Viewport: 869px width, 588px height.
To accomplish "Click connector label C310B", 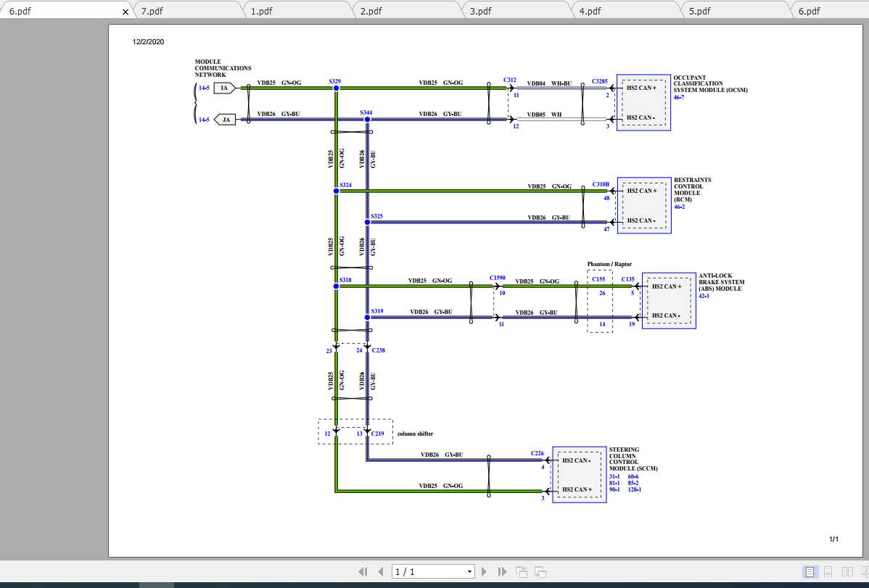I will click(x=601, y=184).
